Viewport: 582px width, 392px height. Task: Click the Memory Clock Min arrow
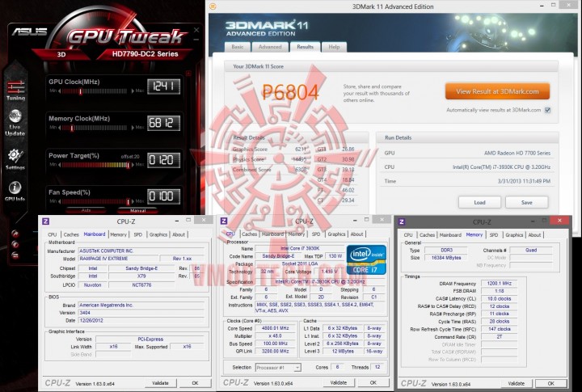[59, 128]
